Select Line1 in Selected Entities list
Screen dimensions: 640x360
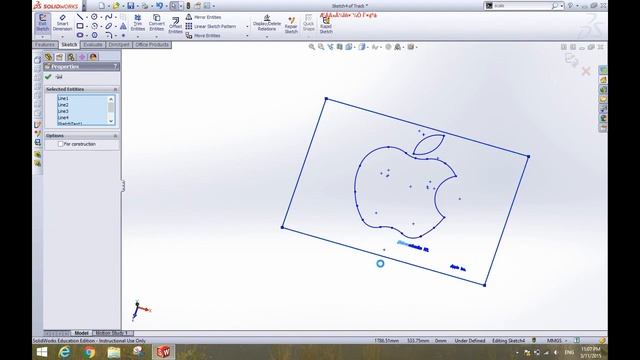pos(63,98)
